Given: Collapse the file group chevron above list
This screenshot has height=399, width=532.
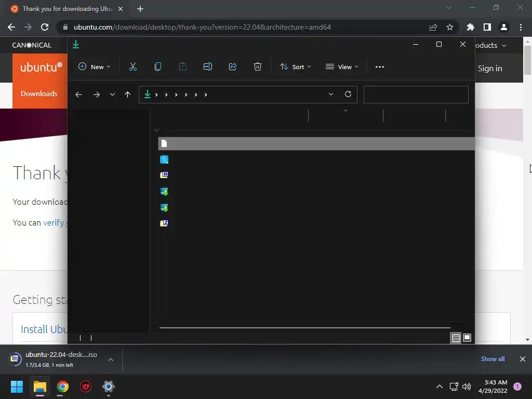Looking at the screenshot, I should coord(156,130).
